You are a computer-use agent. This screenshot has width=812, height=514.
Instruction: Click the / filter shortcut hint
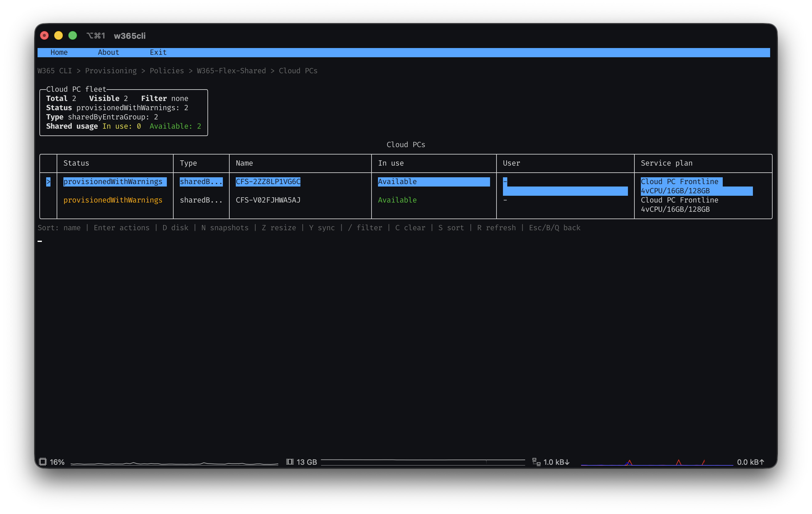[x=365, y=228]
